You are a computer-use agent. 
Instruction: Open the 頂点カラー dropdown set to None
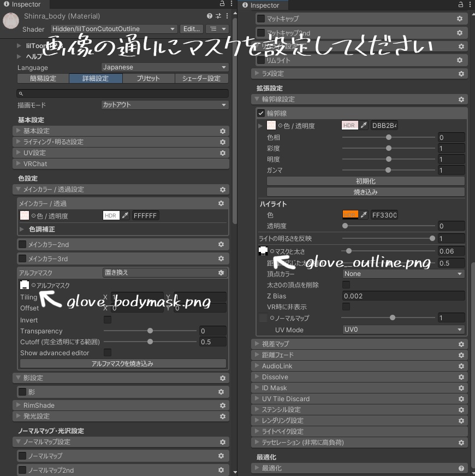tap(403, 273)
